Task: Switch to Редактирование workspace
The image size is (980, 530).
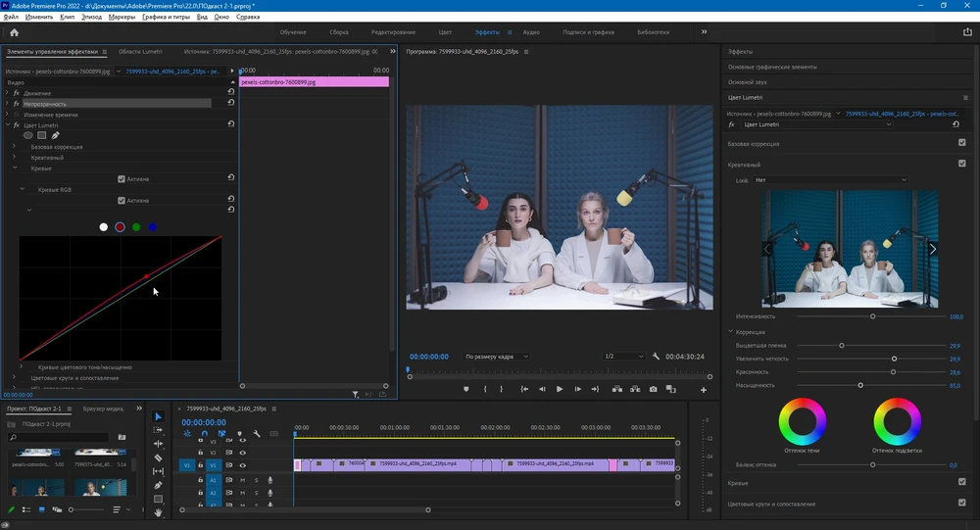Action: click(393, 32)
